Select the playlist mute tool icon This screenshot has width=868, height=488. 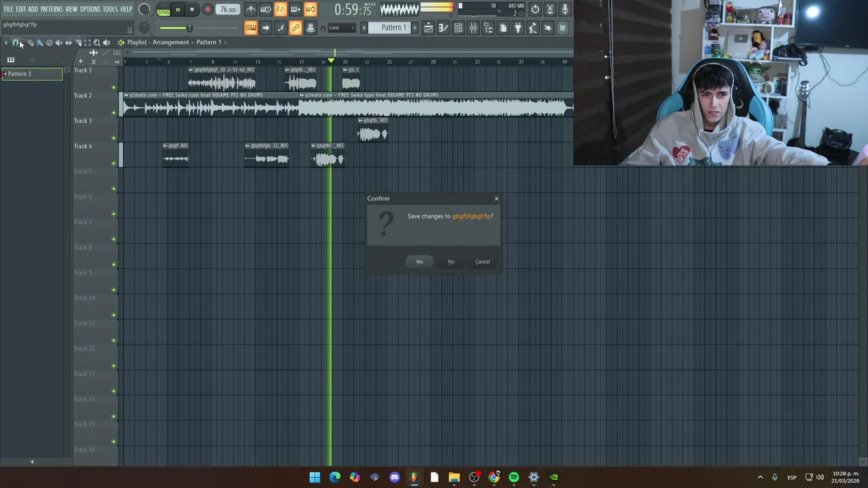[x=59, y=43]
